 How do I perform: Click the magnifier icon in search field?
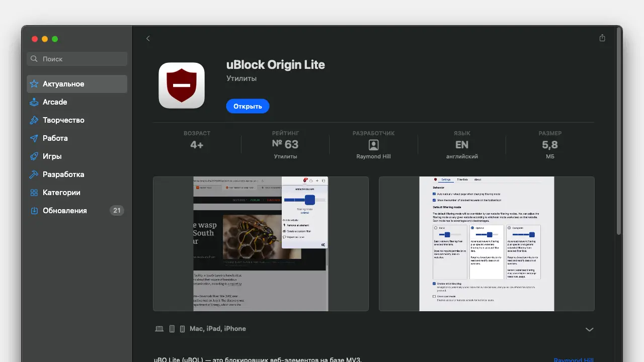pos(34,59)
